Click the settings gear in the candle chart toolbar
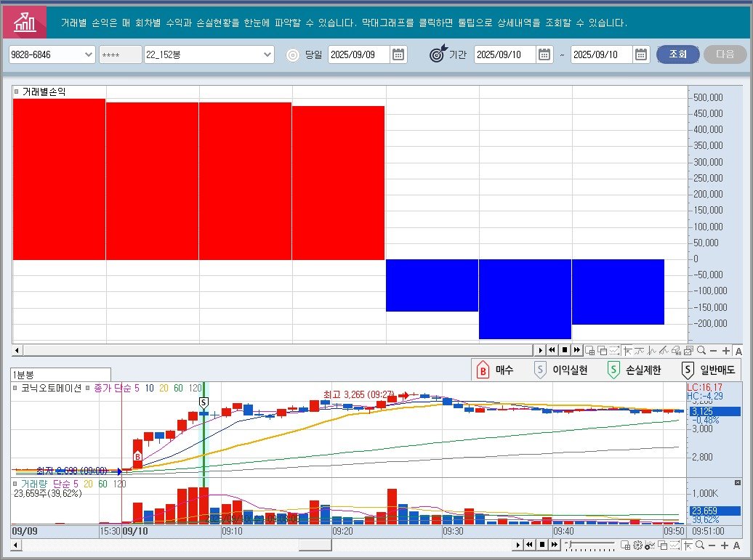Viewport: 753px width, 560px height. click(x=637, y=545)
